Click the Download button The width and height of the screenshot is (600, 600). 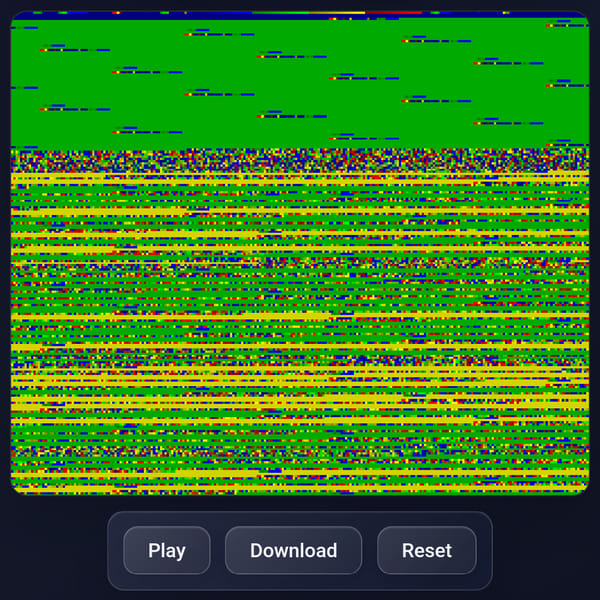coord(293,550)
